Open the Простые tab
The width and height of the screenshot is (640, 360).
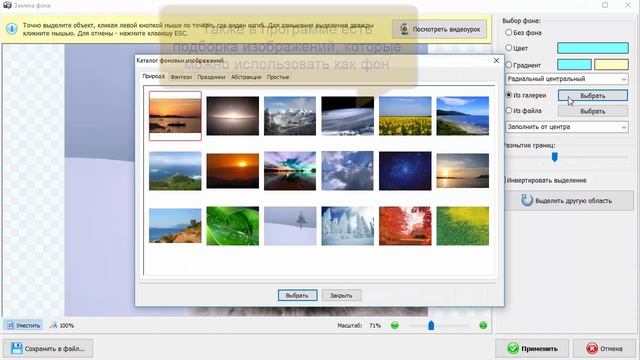(x=278, y=77)
